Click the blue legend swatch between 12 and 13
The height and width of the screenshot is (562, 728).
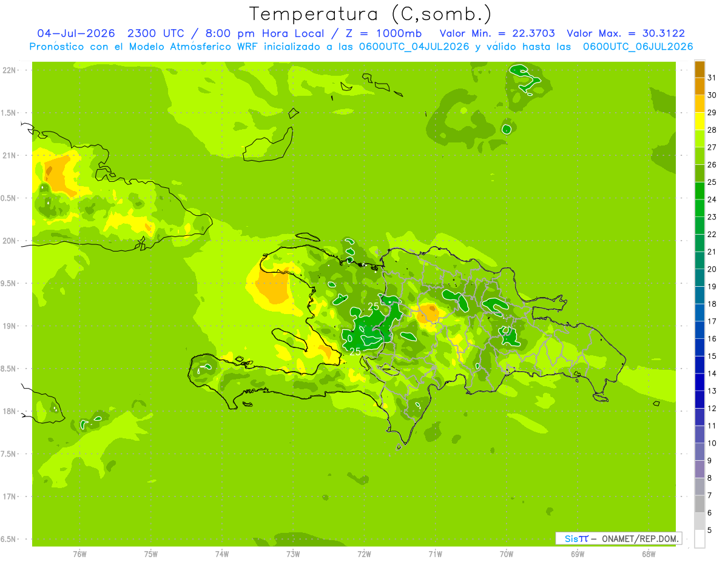(699, 400)
